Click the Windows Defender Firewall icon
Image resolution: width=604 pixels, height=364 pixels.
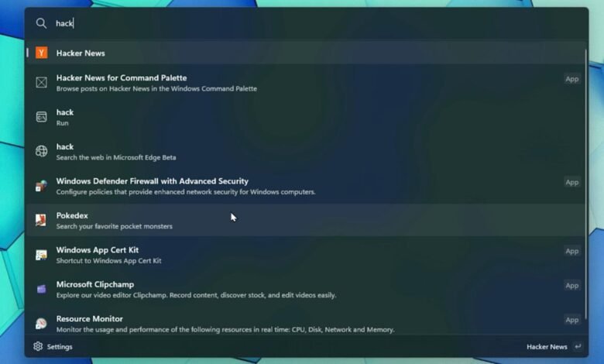click(42, 186)
